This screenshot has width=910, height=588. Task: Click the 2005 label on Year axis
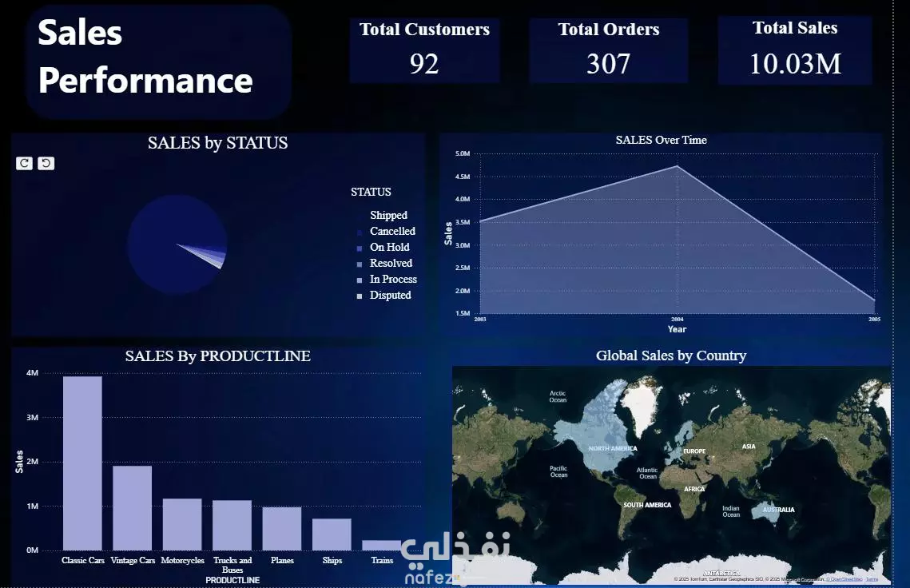click(x=875, y=320)
